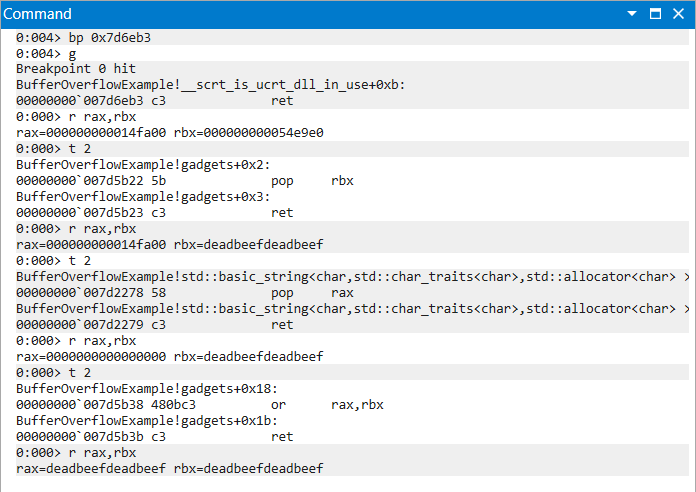Click the 'gadgets+0x18' symbol line
The height and width of the screenshot is (492, 696).
coord(147,389)
